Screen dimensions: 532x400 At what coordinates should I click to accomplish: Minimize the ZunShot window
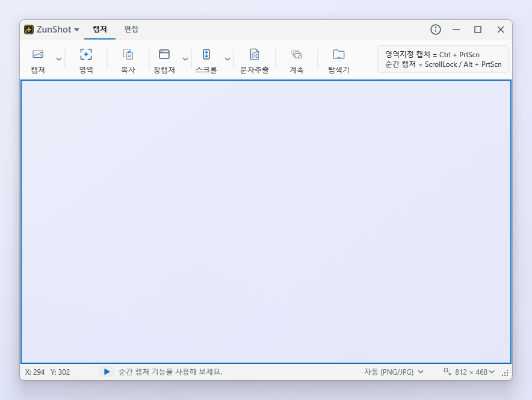point(456,30)
